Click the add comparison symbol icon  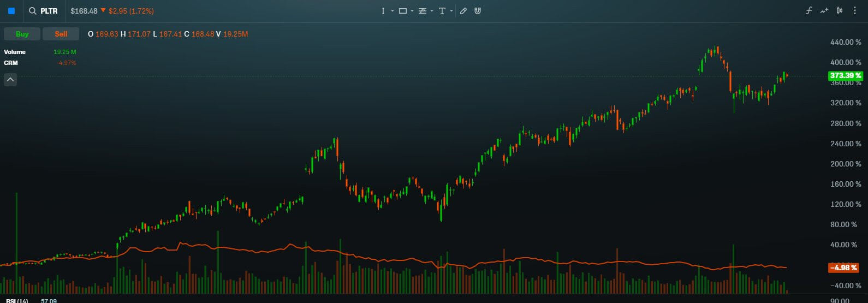(x=824, y=11)
